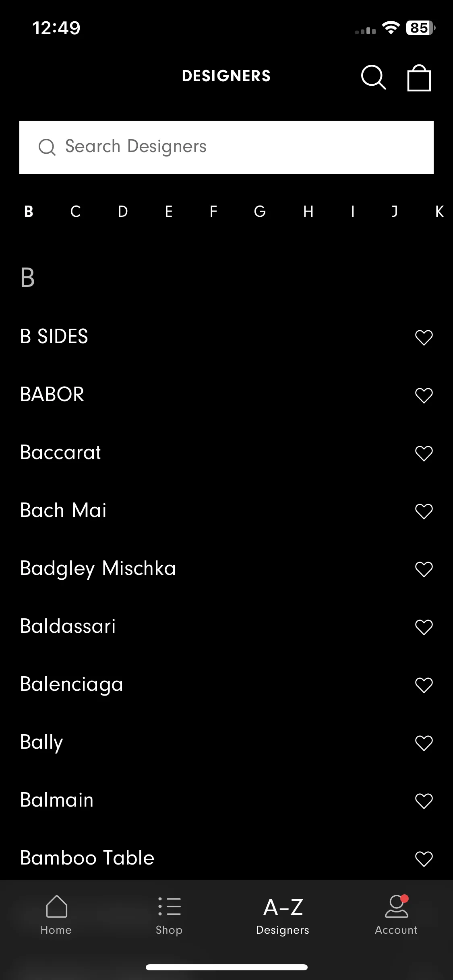Viewport: 453px width, 980px height.
Task: Tap the heart beside Balenciaga
Action: [424, 685]
